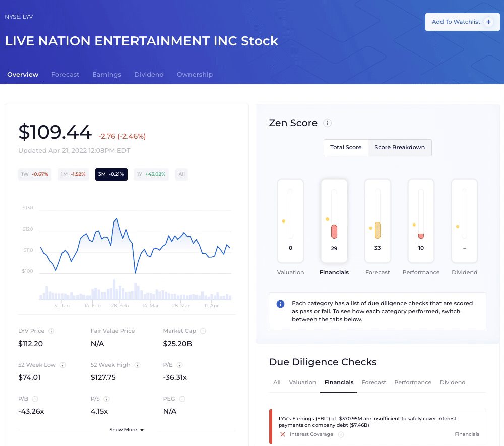
Task: Click the 52 Week Low info icon
Action: click(x=63, y=365)
